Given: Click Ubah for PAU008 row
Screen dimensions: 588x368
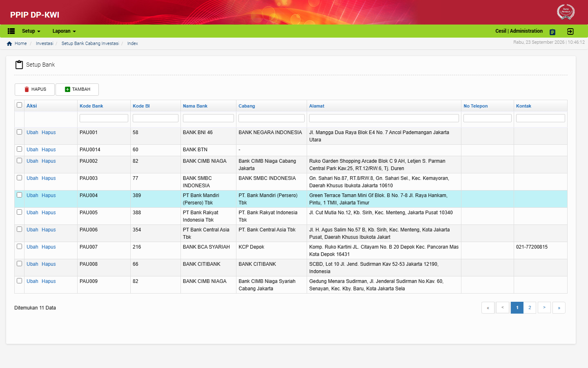Looking at the screenshot, I should click(x=32, y=264).
